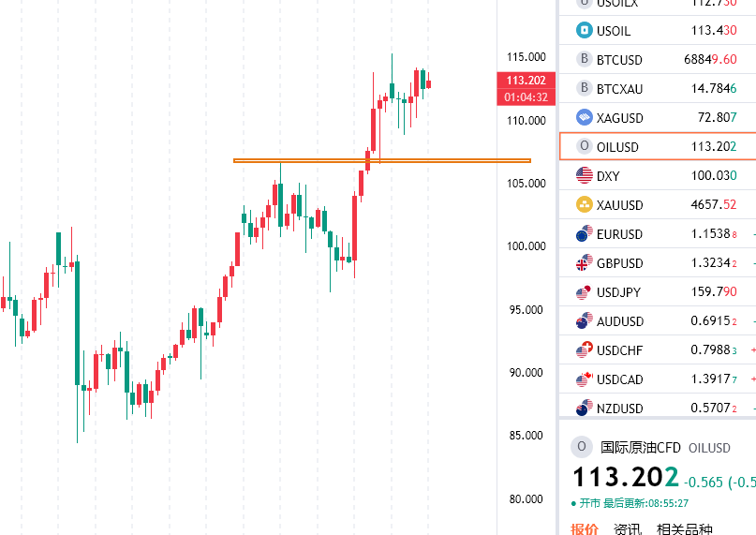The image size is (756, 535).
Task: Click the NZDUSD flag pair icon
Action: [x=585, y=408]
